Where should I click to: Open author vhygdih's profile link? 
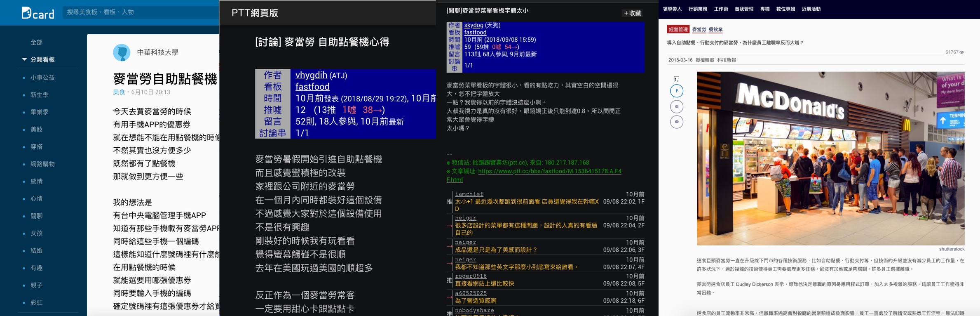tap(311, 75)
